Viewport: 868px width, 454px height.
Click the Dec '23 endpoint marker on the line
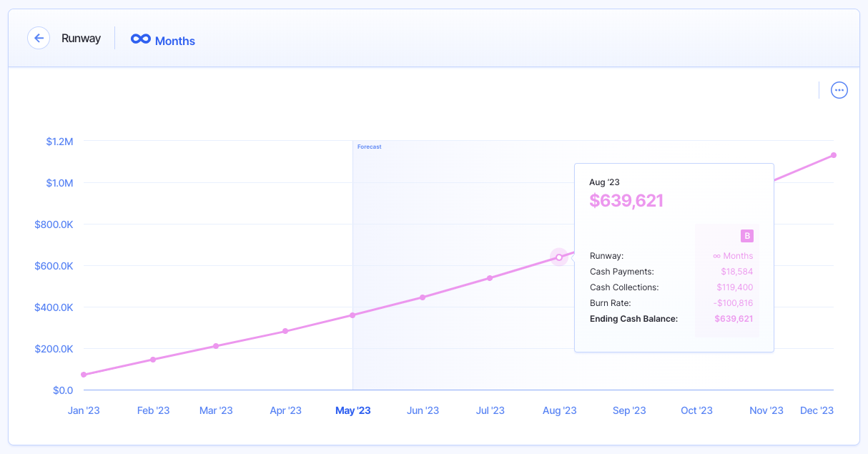[834, 154]
